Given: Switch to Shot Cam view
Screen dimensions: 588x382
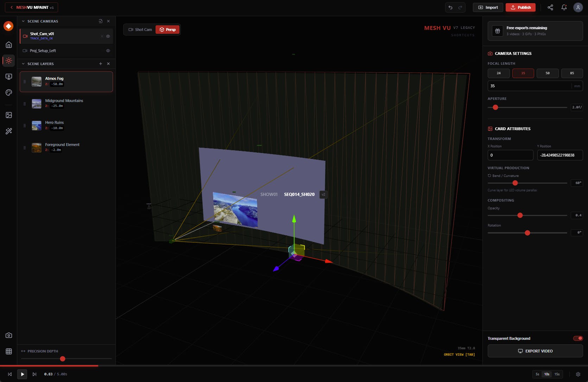Looking at the screenshot, I should (x=140, y=30).
